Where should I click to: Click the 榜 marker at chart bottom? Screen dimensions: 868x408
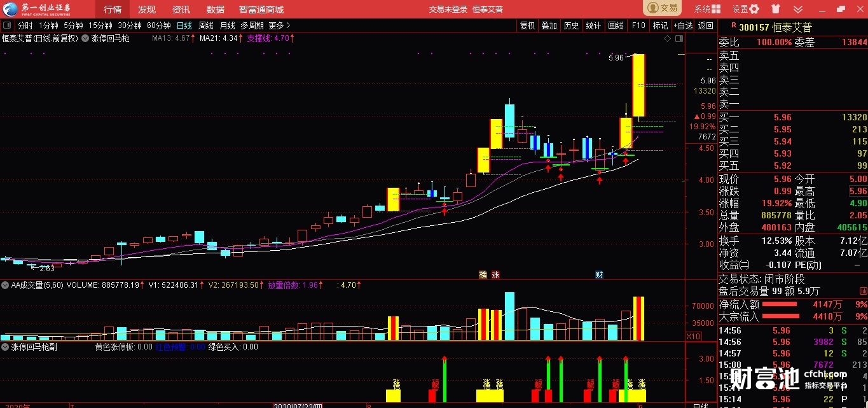click(483, 275)
